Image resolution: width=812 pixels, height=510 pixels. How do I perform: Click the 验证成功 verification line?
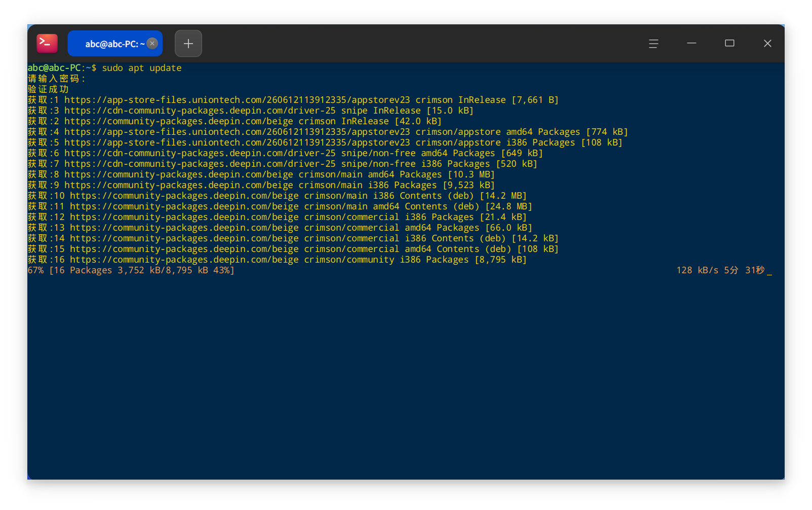click(x=48, y=89)
